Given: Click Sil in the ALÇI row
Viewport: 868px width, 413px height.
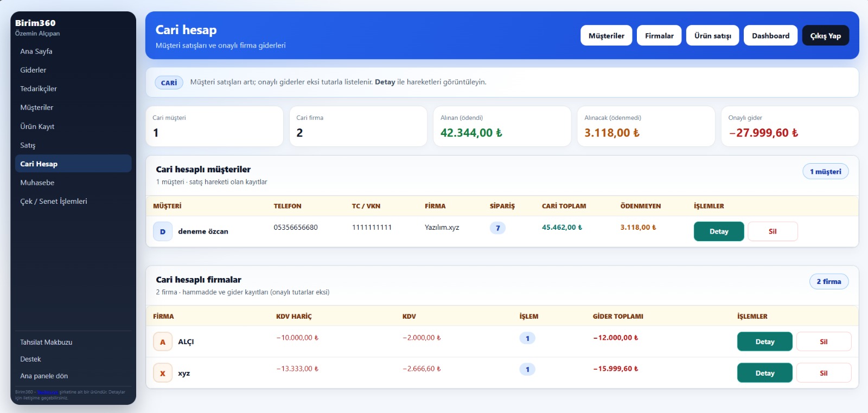Looking at the screenshot, I should [x=824, y=341].
